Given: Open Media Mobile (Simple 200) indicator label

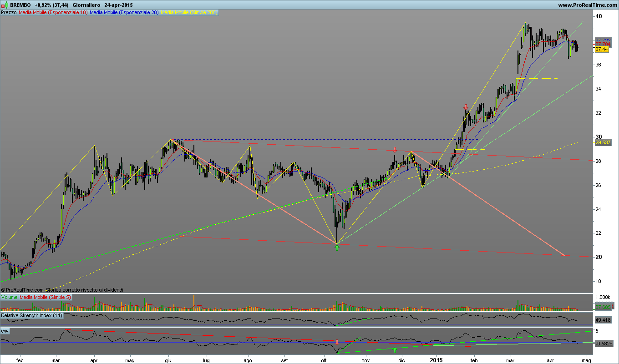Looking at the screenshot, I should (x=189, y=12).
